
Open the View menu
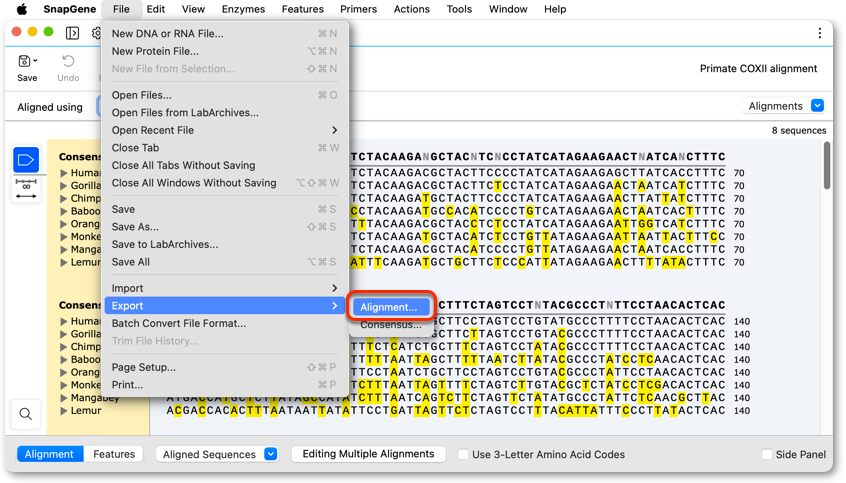193,9
